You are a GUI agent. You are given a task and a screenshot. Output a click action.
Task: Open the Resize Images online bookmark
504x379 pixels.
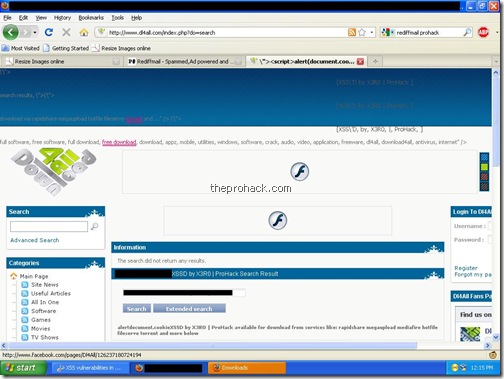tap(121, 48)
